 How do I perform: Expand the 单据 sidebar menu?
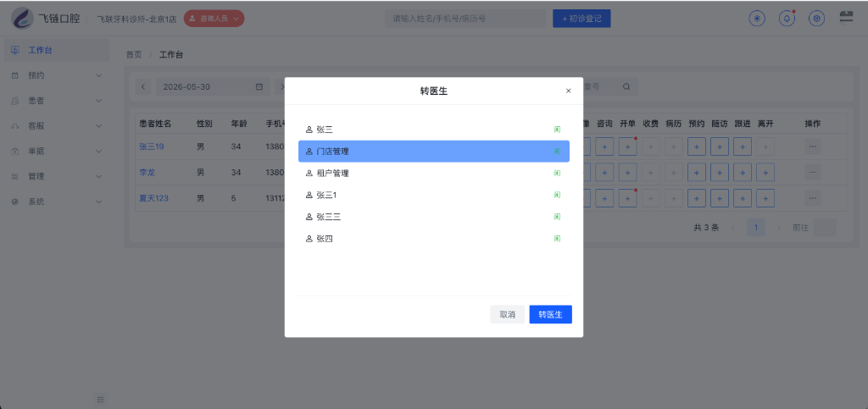(x=57, y=151)
